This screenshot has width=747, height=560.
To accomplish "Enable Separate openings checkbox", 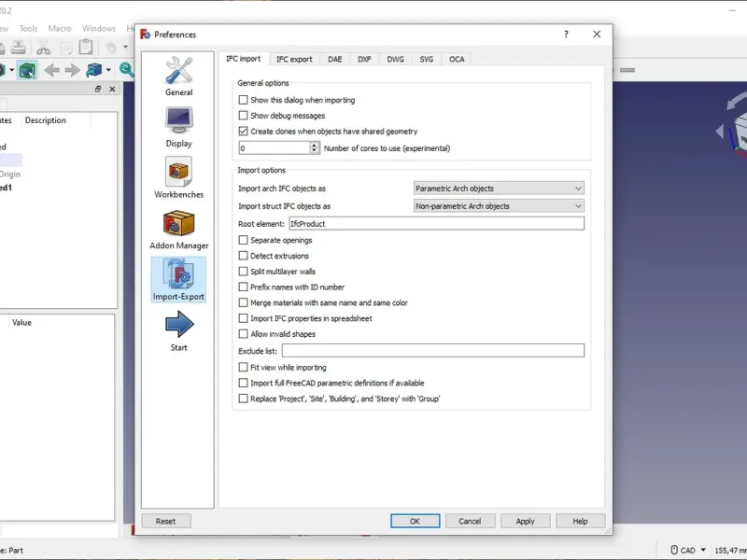I will [243, 241].
